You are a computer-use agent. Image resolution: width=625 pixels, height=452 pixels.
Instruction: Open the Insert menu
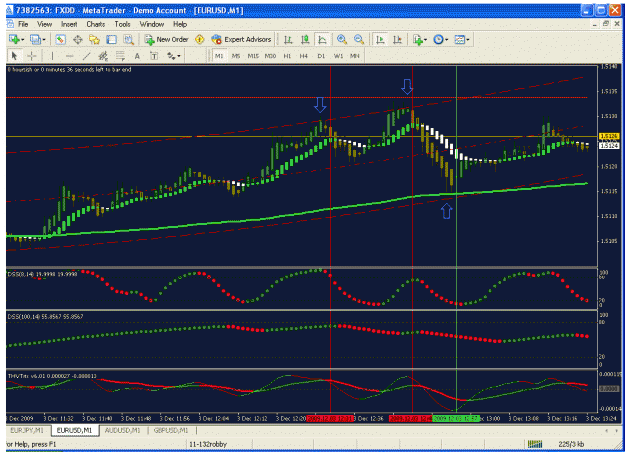[x=69, y=24]
